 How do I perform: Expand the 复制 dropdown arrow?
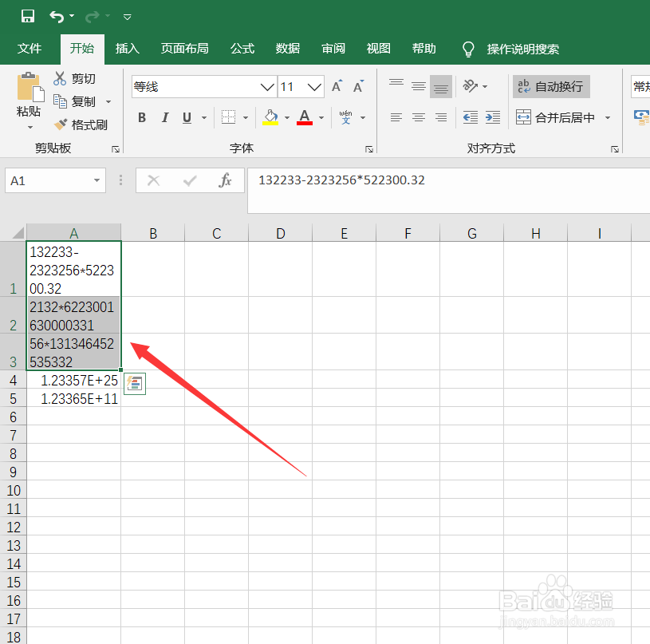[108, 101]
